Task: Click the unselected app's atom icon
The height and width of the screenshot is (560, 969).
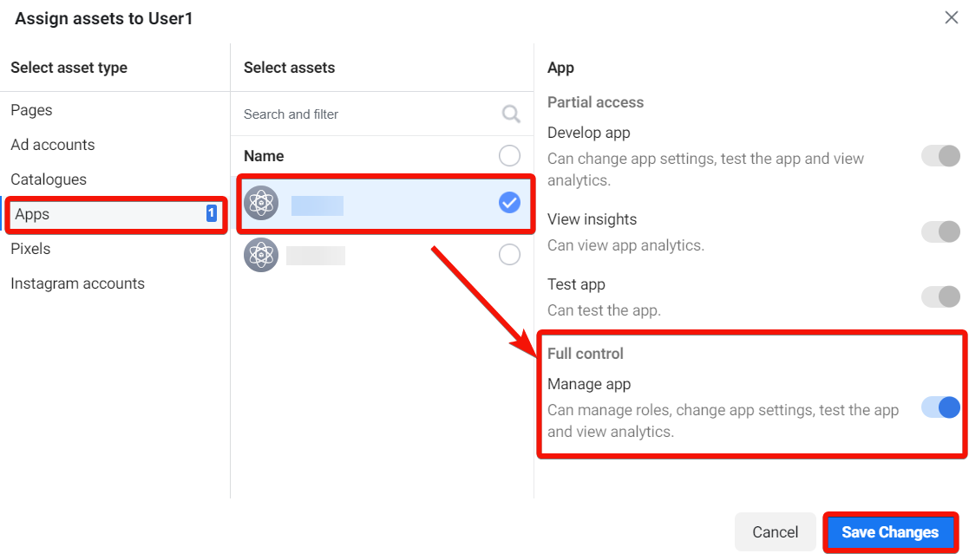Action: [261, 255]
